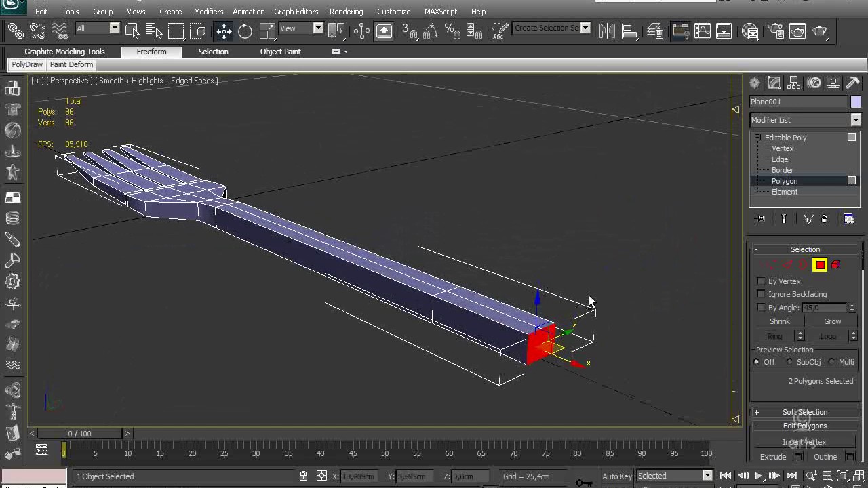868x488 pixels.
Task: Select the Select and Move tool
Action: (x=224, y=30)
